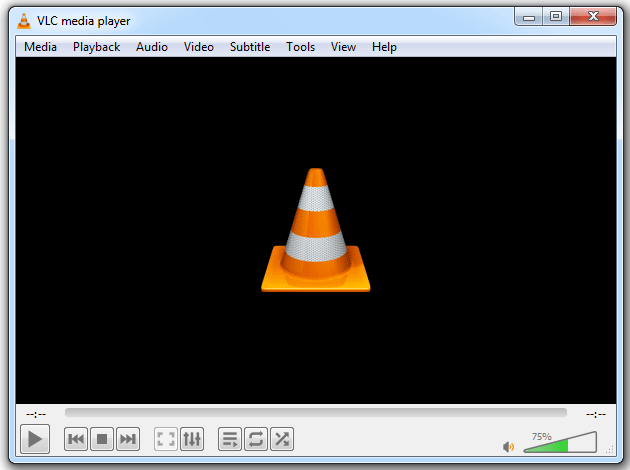Viewport: 630px width, 470px height.
Task: Open the Video menu
Action: [198, 47]
